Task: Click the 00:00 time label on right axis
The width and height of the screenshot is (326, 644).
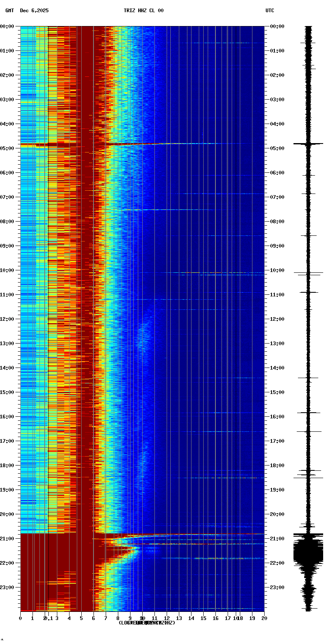Action: pos(277,26)
